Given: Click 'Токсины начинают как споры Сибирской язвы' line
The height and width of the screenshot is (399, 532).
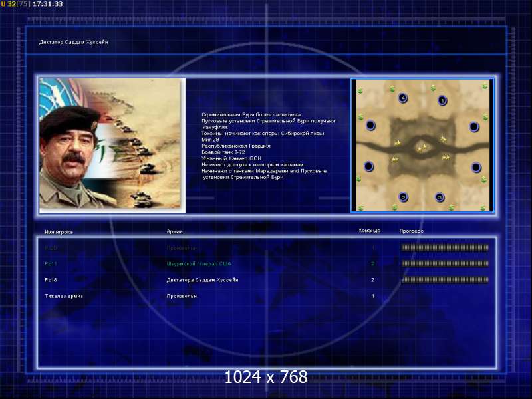Looking at the screenshot, I should [263, 134].
